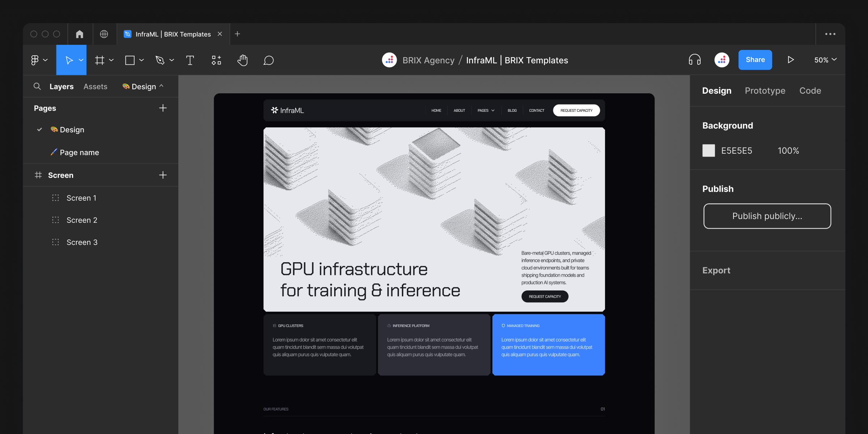This screenshot has height=434, width=868.
Task: Click the InfraML logo in canvas
Action: 288,110
